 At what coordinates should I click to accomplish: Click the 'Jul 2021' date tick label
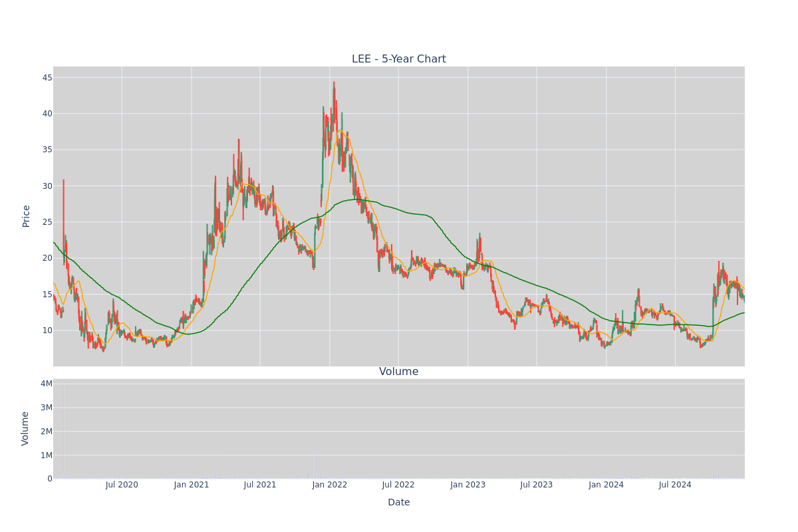point(260,485)
